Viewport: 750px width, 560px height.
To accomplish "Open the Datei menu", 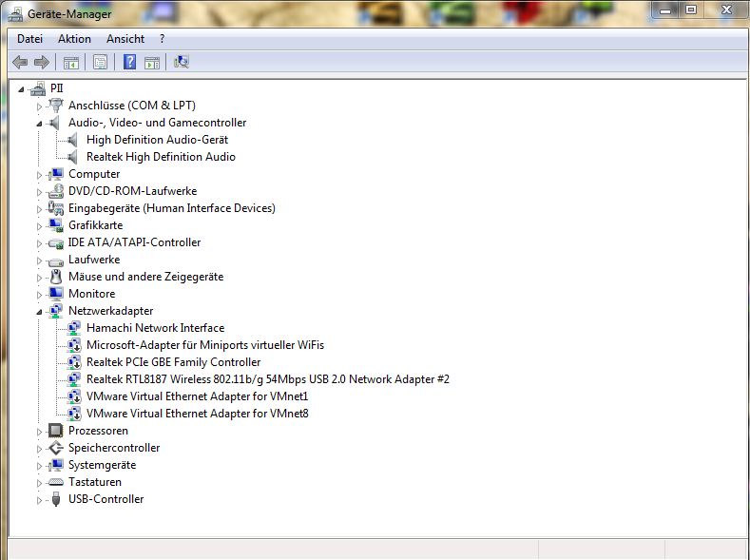I will click(x=29, y=39).
